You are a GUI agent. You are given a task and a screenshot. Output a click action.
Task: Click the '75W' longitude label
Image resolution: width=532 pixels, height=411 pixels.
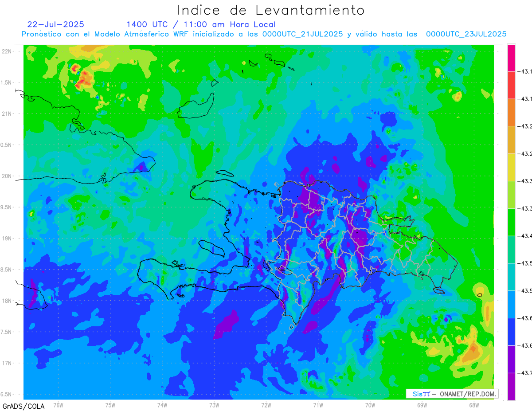click(x=110, y=405)
